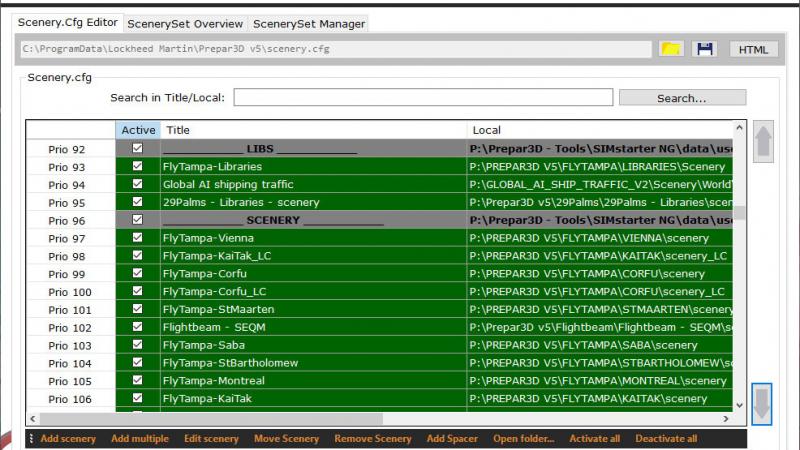Uncheck Active for FlyTampa-Libraries
Screen dimensions: 800x450
pos(137,166)
